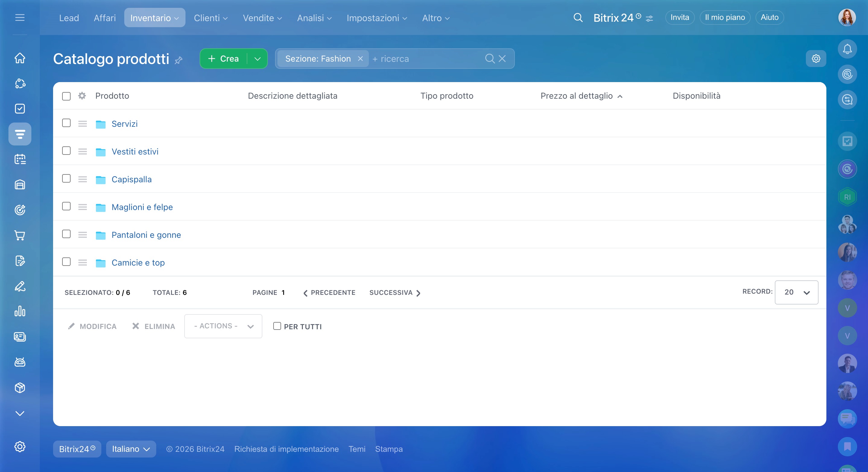Click the home icon in sidebar
The height and width of the screenshot is (472, 868).
[x=20, y=58]
